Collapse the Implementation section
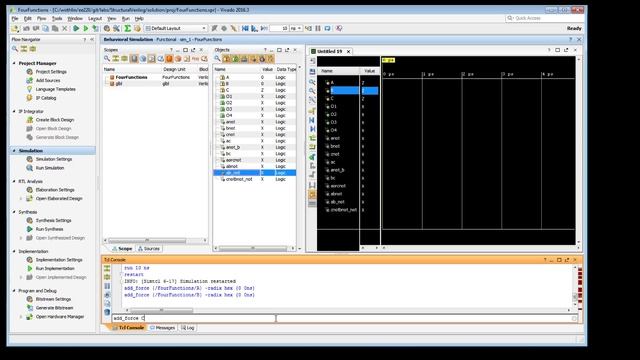640x360 pixels. (x=14, y=251)
